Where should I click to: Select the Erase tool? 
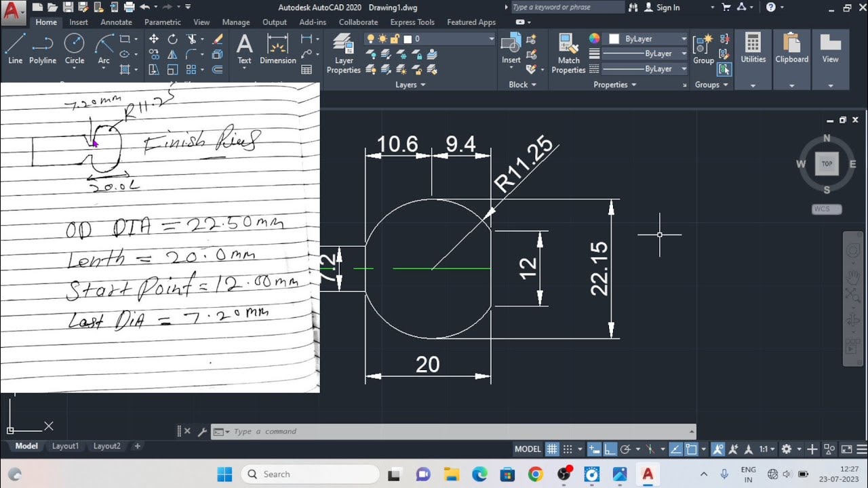(218, 39)
